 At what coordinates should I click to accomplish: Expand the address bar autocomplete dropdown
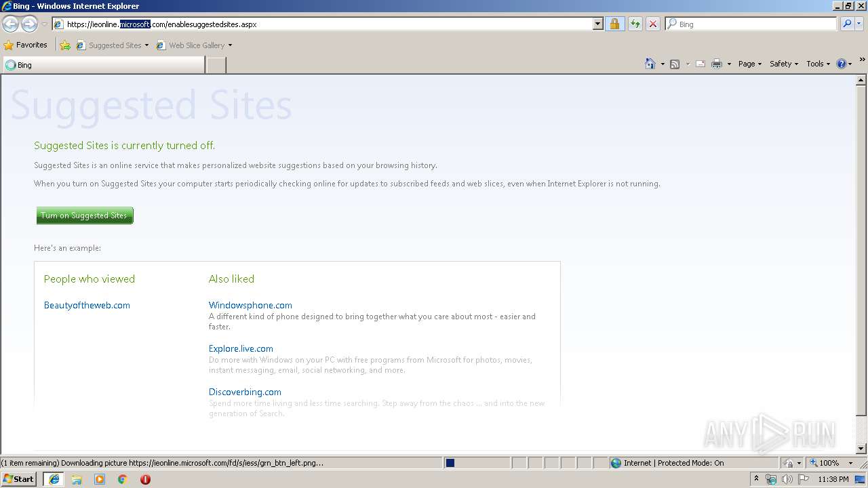598,24
